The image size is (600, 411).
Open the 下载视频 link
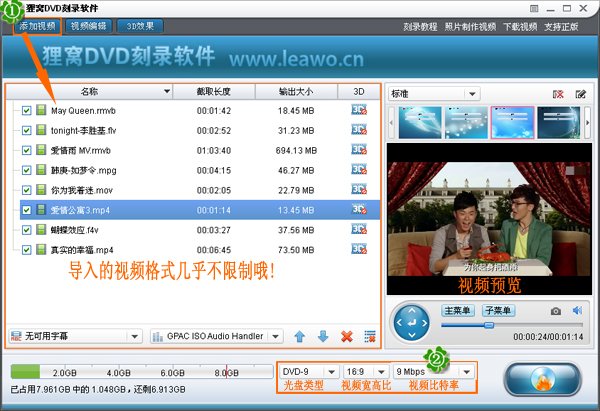tap(520, 27)
